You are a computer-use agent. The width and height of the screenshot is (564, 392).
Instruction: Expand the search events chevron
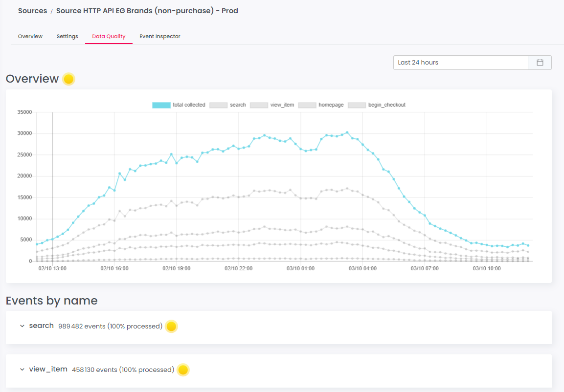tap(22, 326)
